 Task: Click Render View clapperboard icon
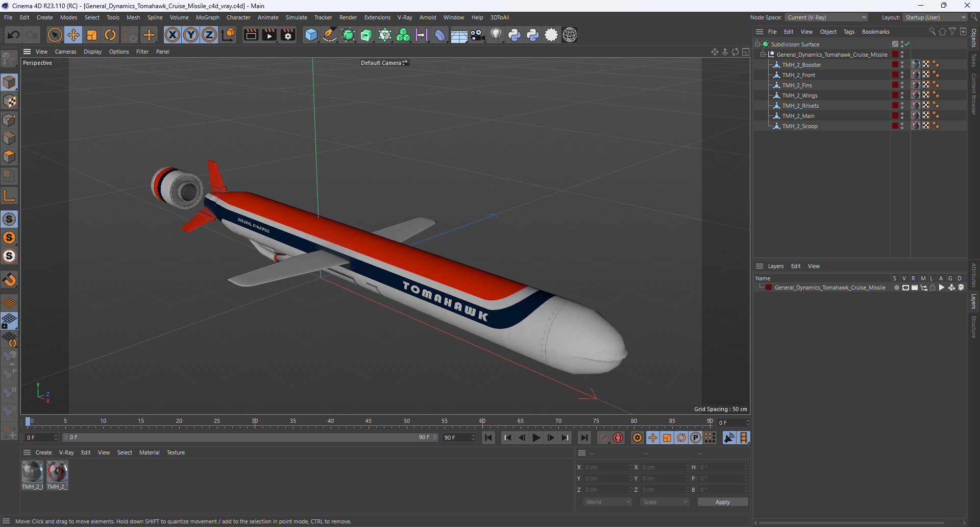click(x=251, y=35)
